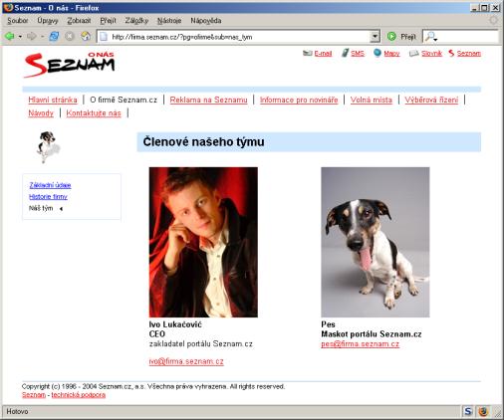
Task: Click the small dog mascot image in sidebar
Action: (x=49, y=147)
